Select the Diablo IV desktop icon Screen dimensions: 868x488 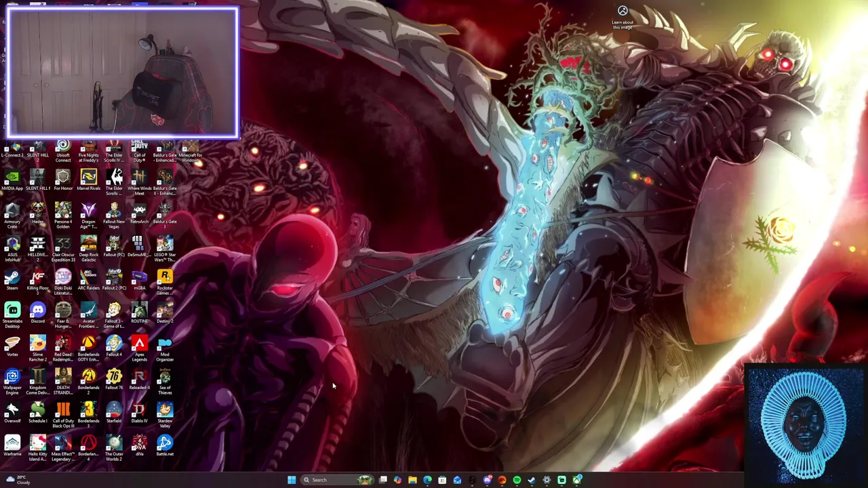point(139,413)
